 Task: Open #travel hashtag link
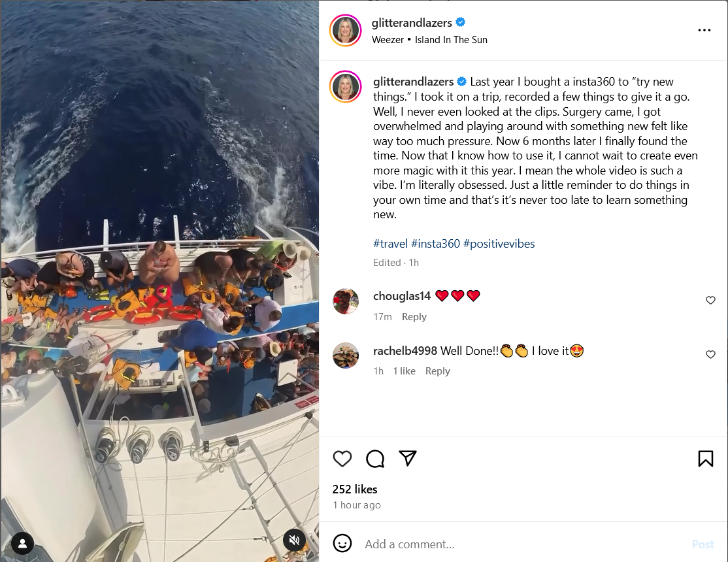[x=390, y=244]
